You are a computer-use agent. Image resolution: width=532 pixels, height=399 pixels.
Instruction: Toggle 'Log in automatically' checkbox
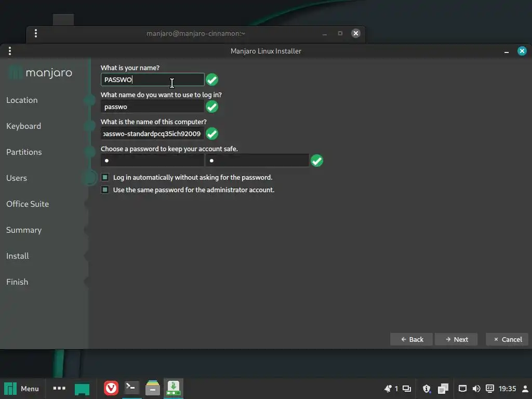tap(105, 177)
